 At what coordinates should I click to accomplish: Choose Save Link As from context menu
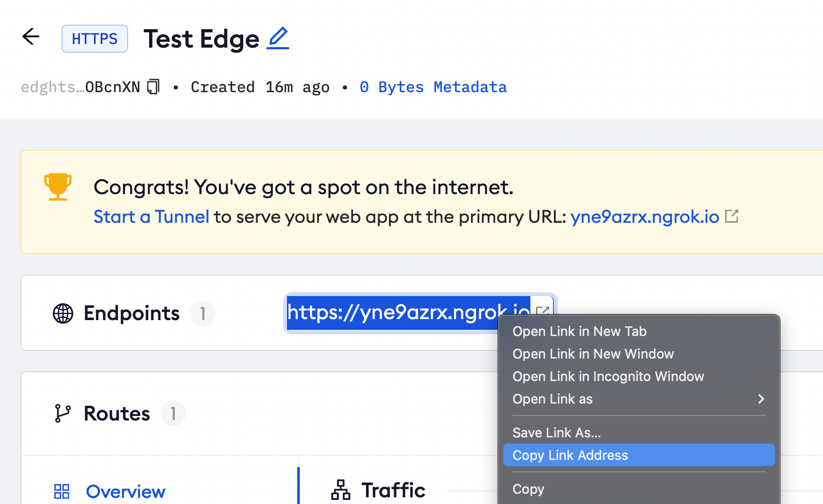point(557,433)
